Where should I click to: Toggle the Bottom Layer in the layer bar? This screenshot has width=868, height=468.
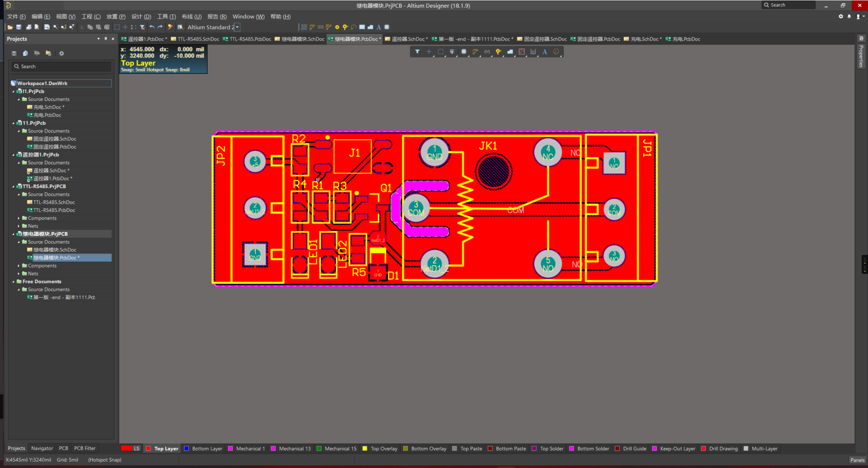(207, 449)
